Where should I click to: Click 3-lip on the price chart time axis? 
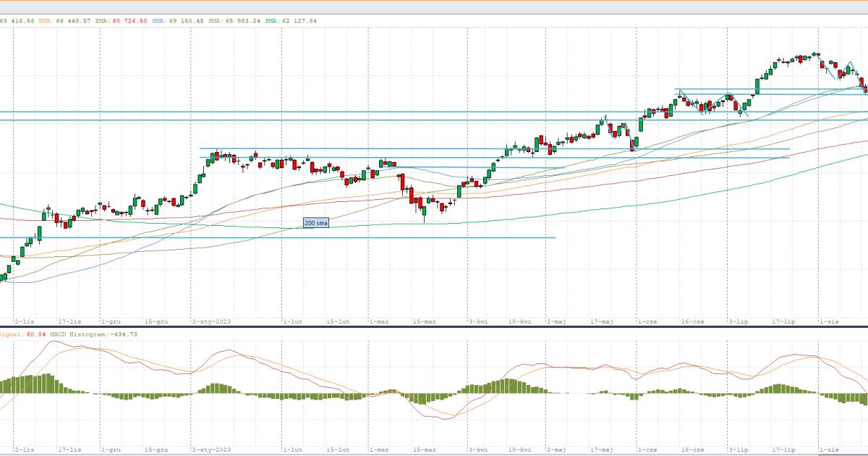coord(738,320)
